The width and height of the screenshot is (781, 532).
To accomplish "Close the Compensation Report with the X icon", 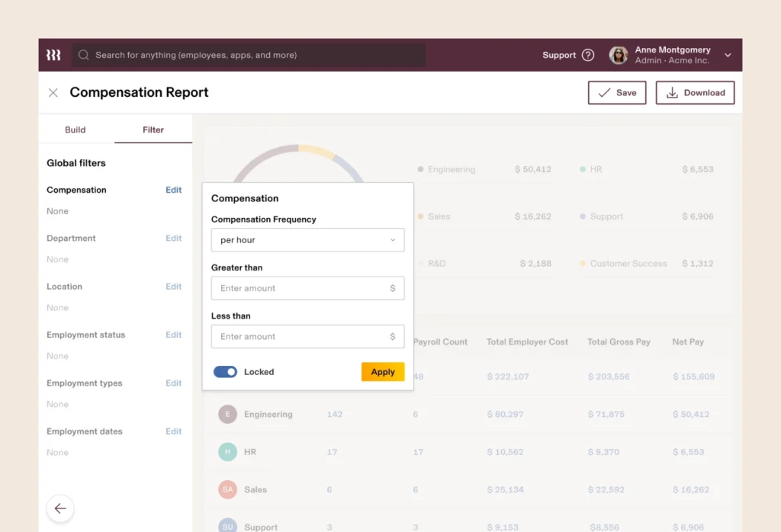I will 53,92.
